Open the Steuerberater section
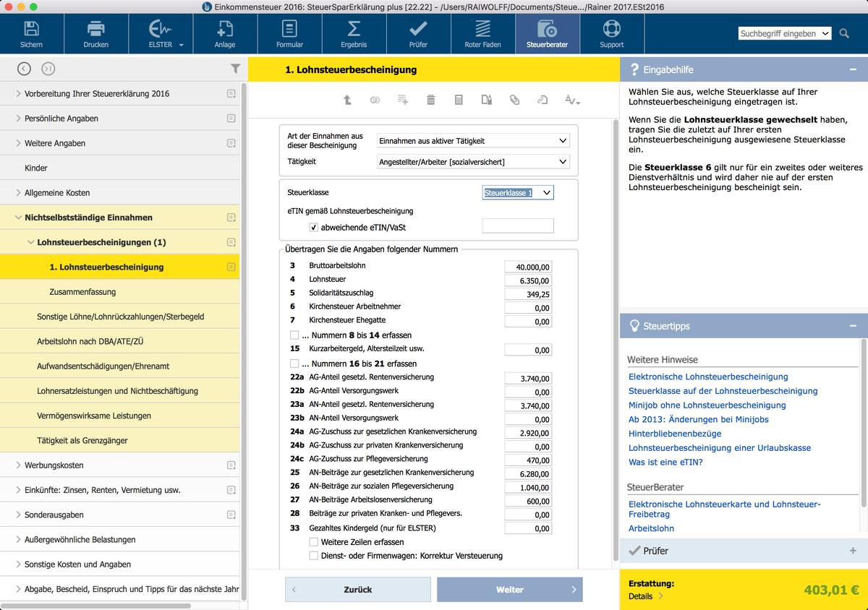This screenshot has height=610, width=868. pos(547,34)
